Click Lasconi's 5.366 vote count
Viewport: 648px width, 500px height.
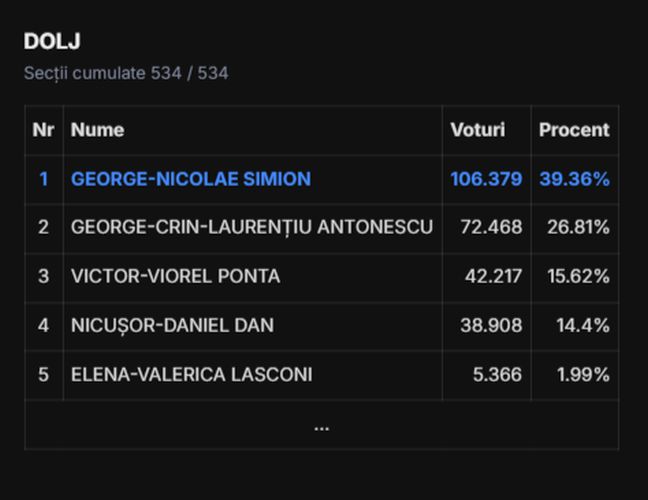[497, 374]
